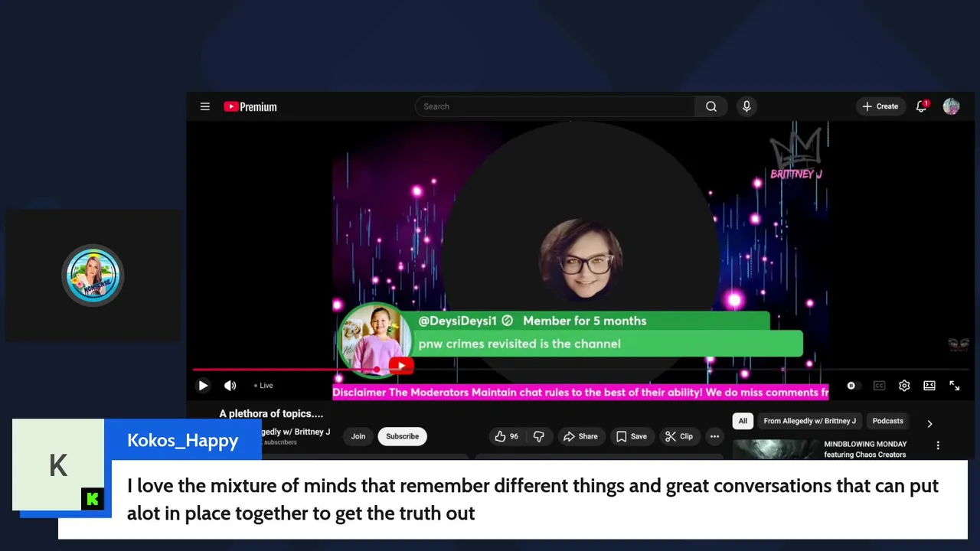Select the Podcasts filter chip
980x551 pixels.
[x=888, y=421]
